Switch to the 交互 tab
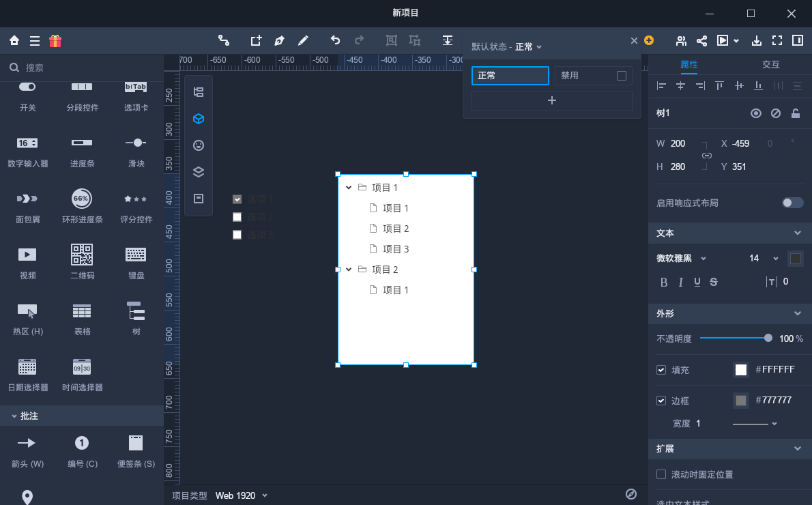The height and width of the screenshot is (505, 812). pos(770,65)
